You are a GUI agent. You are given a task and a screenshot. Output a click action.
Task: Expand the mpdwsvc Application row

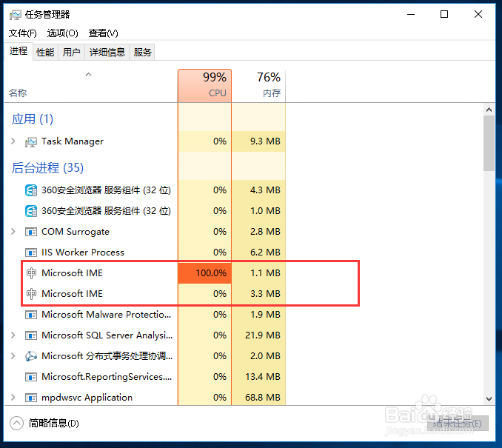tap(13, 398)
